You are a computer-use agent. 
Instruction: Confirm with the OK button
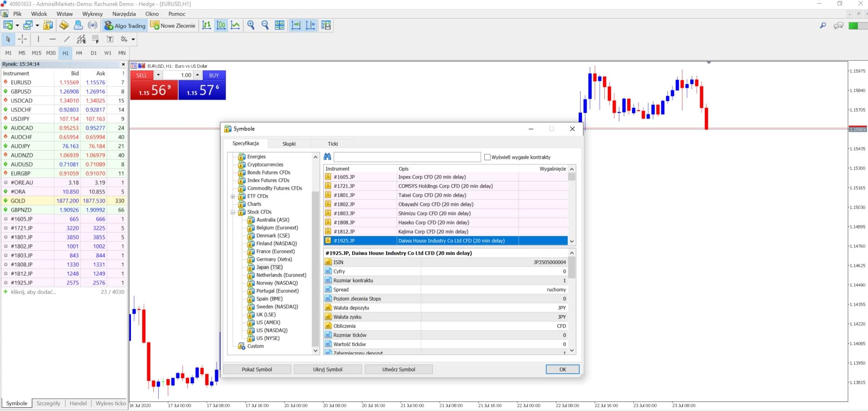[x=562, y=370]
